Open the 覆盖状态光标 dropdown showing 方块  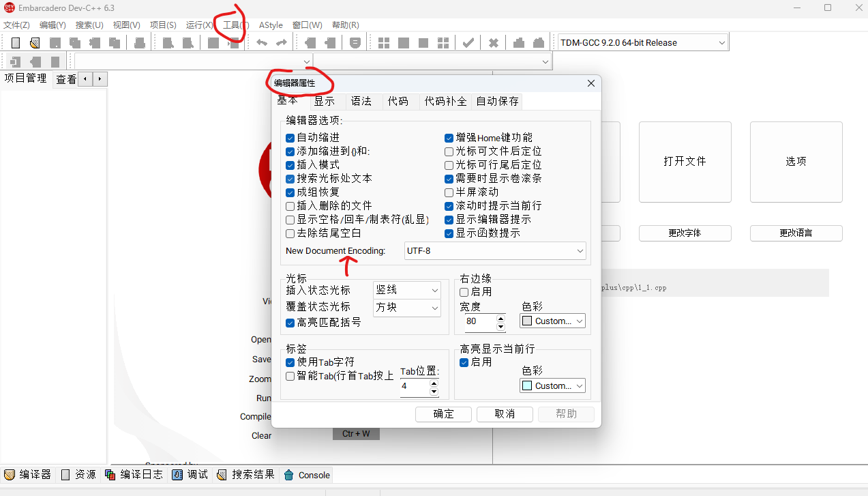pos(407,308)
